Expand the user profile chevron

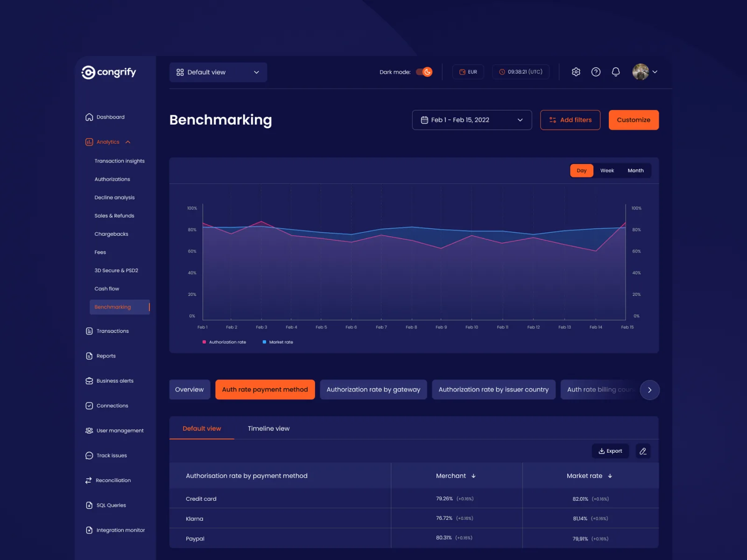(655, 72)
